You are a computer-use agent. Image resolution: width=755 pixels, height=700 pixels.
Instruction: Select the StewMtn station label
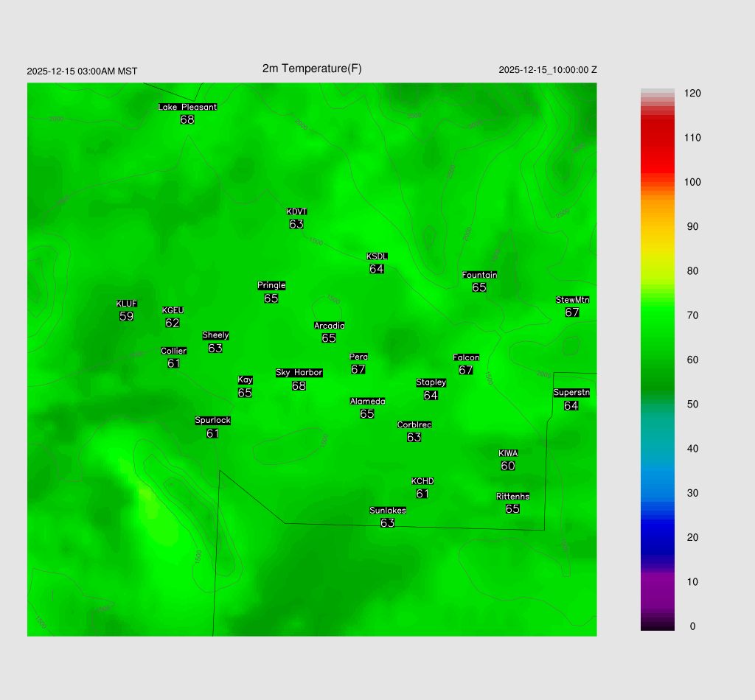(572, 300)
